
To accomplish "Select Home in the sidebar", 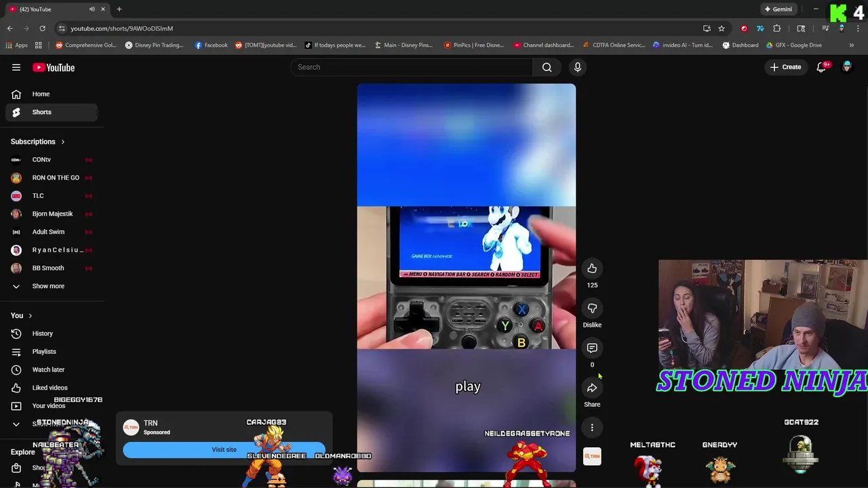I will click(x=51, y=94).
